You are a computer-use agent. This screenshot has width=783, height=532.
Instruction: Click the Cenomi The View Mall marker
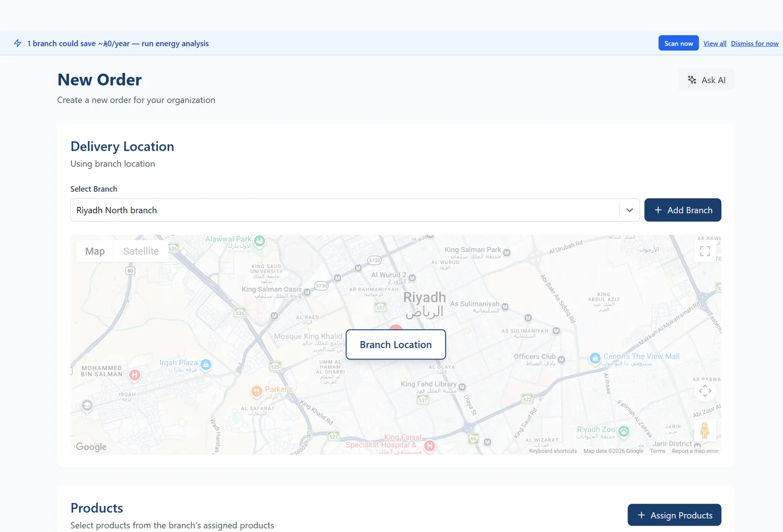point(595,358)
